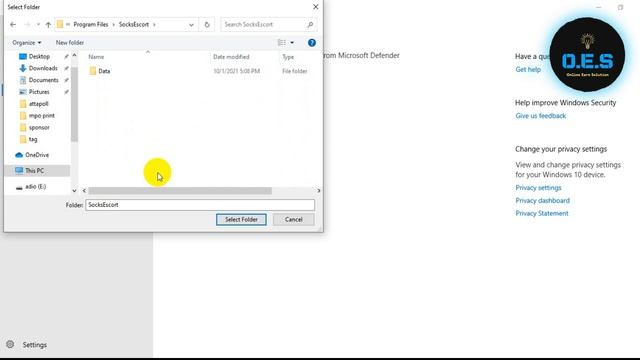Select Downloads in the navigation pane
Image resolution: width=640 pixels, height=360 pixels.
click(x=43, y=68)
